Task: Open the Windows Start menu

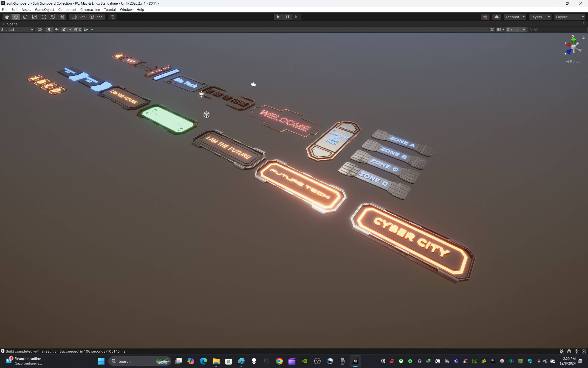Action: pos(101,361)
